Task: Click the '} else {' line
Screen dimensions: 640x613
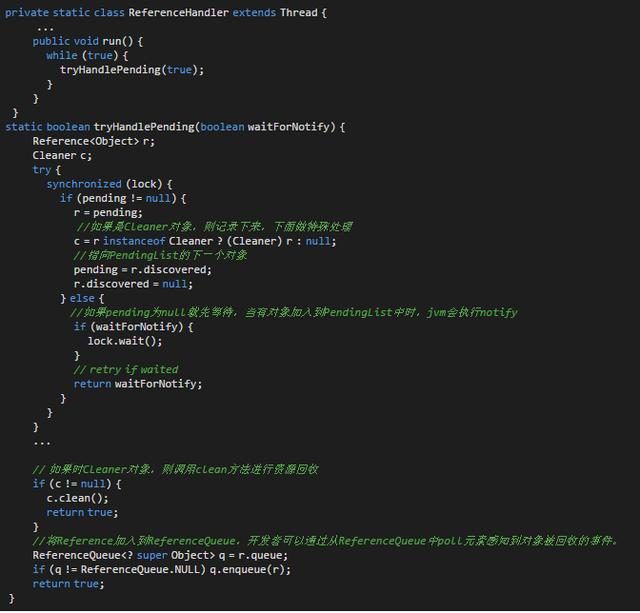Action: coord(82,298)
